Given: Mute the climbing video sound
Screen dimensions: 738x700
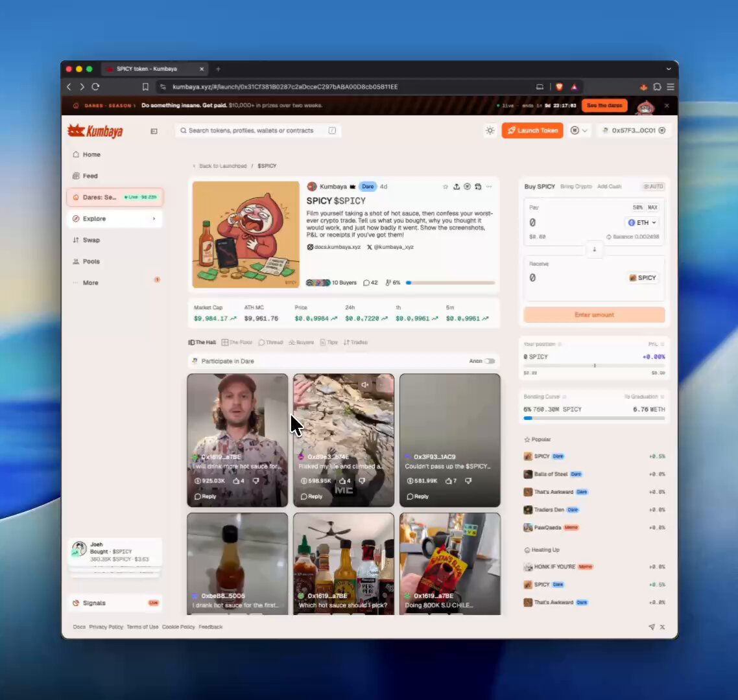Looking at the screenshot, I should (x=364, y=385).
